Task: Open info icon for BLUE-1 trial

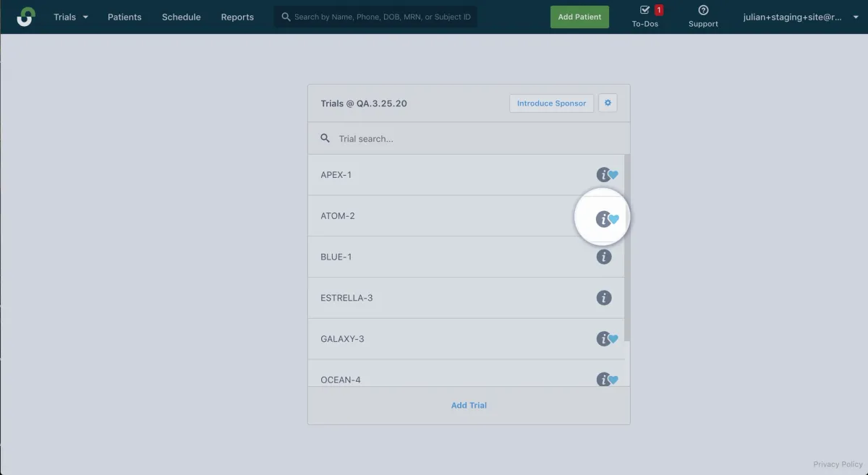Action: click(604, 257)
